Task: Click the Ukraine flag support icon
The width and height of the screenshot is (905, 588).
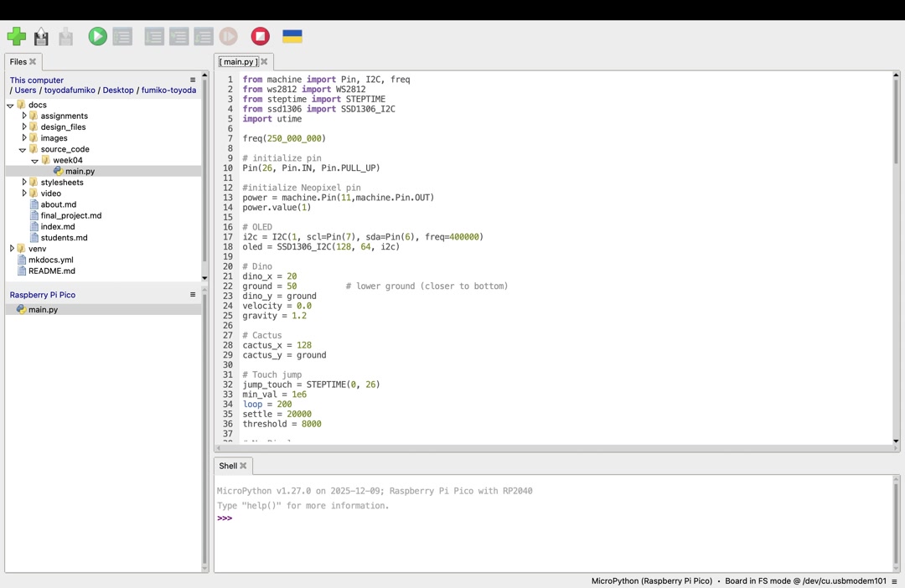Action: tap(292, 36)
